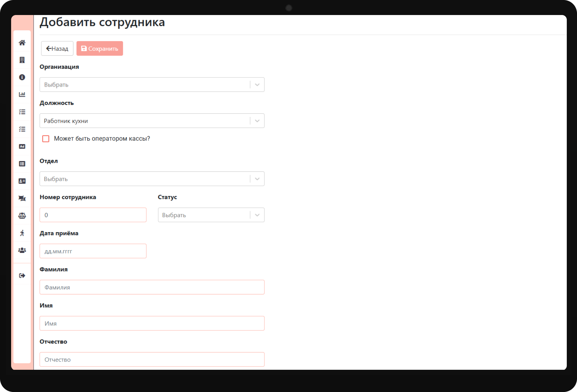The image size is (577, 392).
Task: Click the balance scales sidebar icon
Action: [x=22, y=216]
